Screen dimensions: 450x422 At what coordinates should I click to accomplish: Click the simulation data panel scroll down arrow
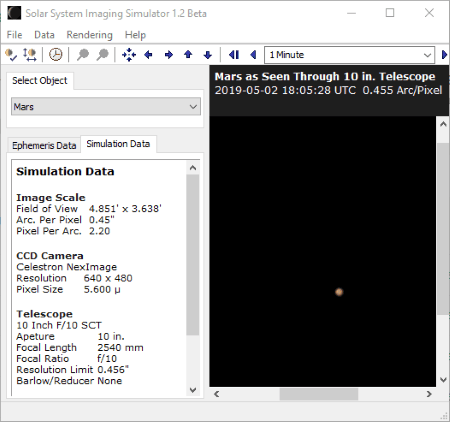[193, 390]
